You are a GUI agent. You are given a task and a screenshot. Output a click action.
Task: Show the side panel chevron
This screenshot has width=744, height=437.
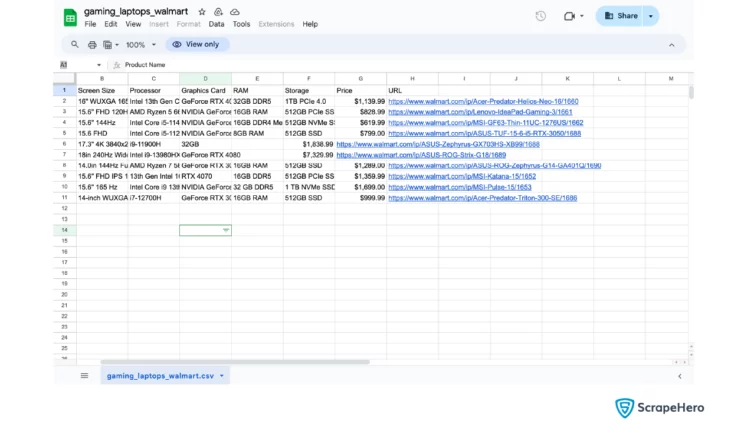click(x=680, y=376)
